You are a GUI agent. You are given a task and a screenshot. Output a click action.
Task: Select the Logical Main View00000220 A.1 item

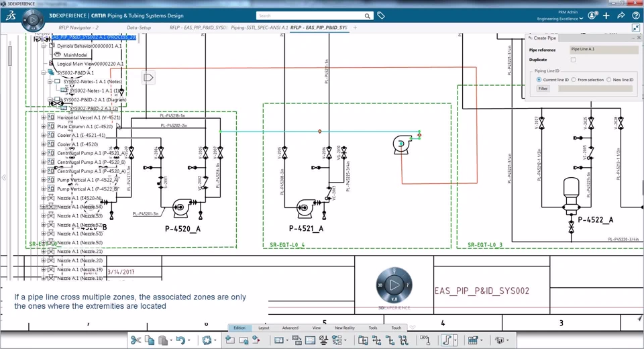(90, 64)
